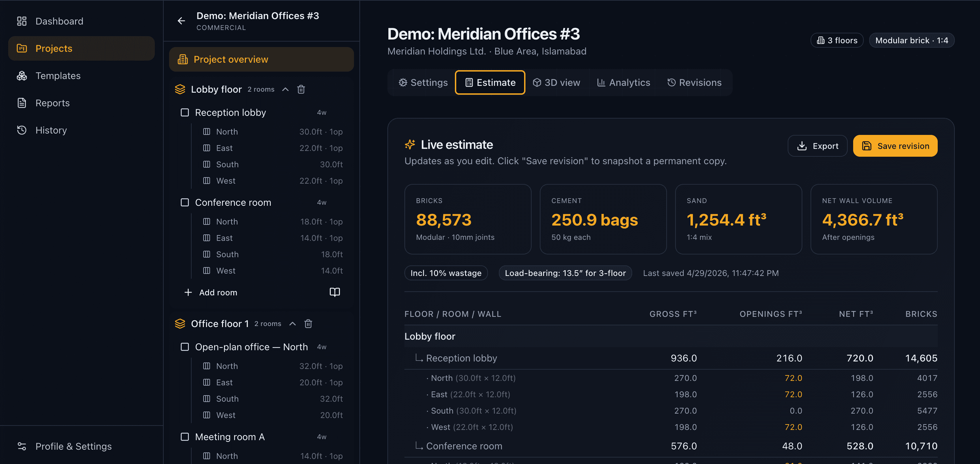Open Project overview in the sidebar

tap(261, 59)
